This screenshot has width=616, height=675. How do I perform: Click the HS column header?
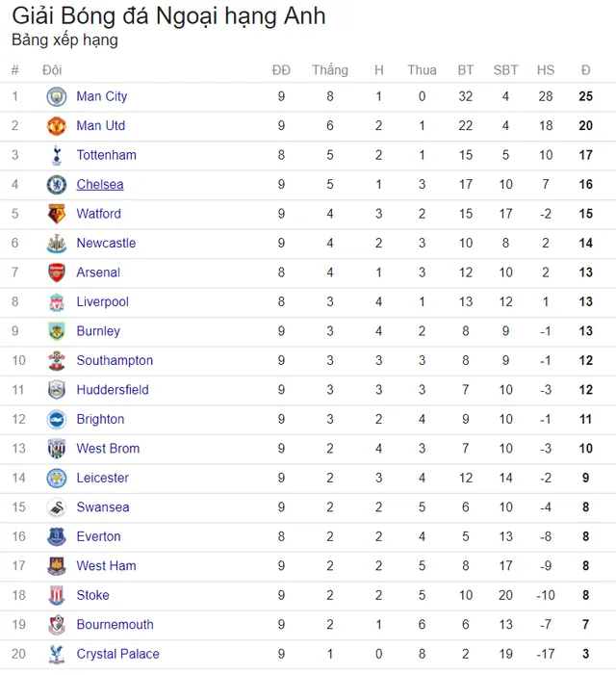tap(546, 70)
